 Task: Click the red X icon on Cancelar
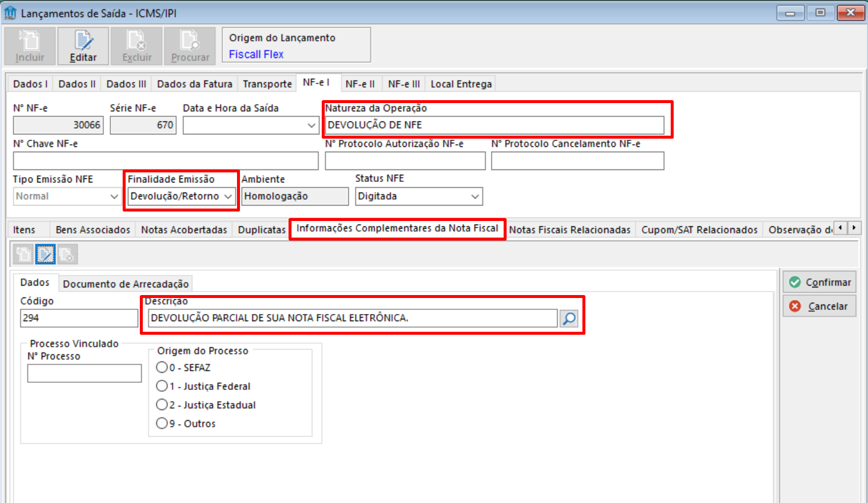795,306
